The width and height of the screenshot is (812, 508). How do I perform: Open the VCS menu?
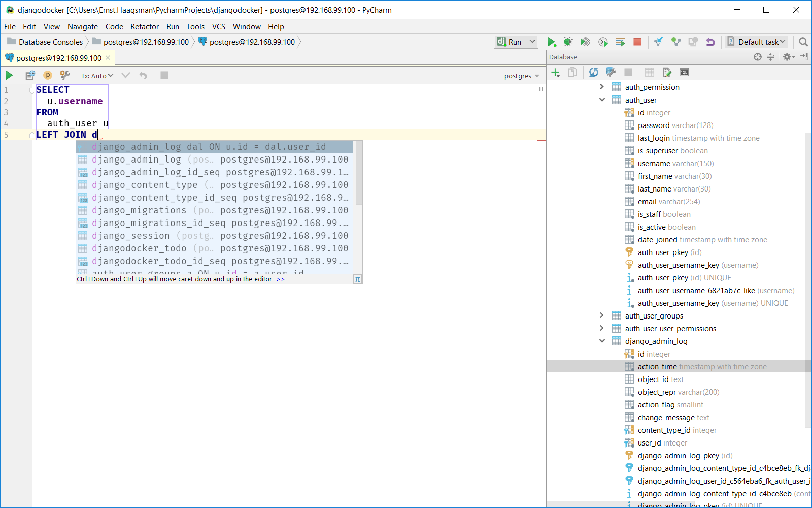(x=219, y=27)
